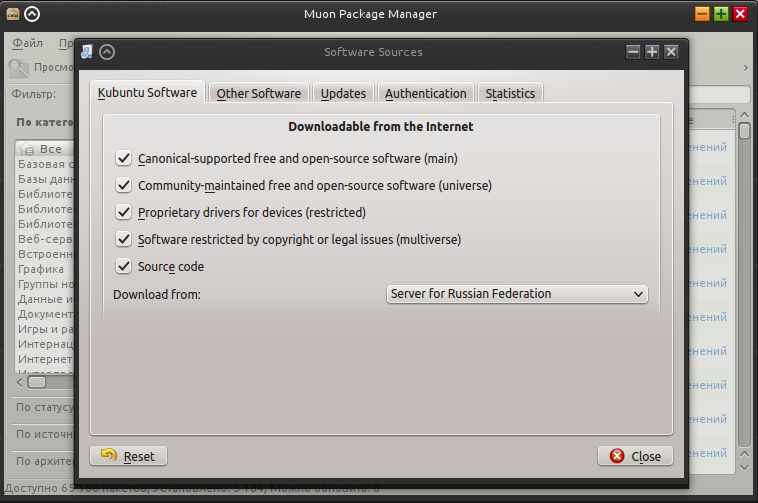Image resolution: width=758 pixels, height=503 pixels.
Task: Click the magnifier preview icon in Muon toolbar
Action: coord(19,68)
